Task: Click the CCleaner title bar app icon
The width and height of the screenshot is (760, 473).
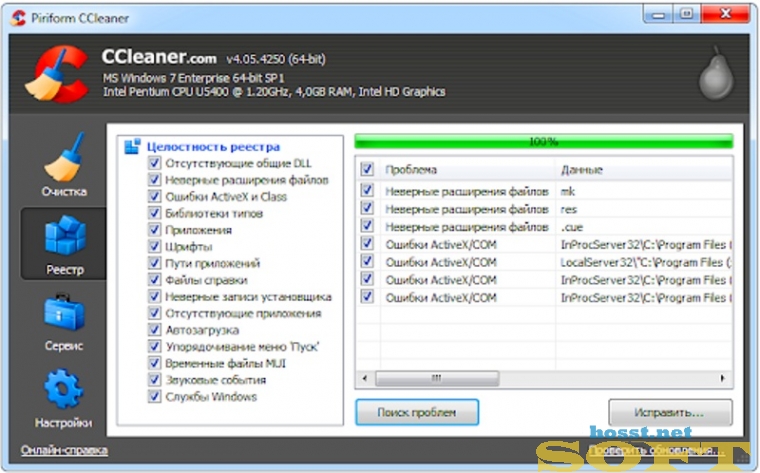Action: tap(18, 18)
